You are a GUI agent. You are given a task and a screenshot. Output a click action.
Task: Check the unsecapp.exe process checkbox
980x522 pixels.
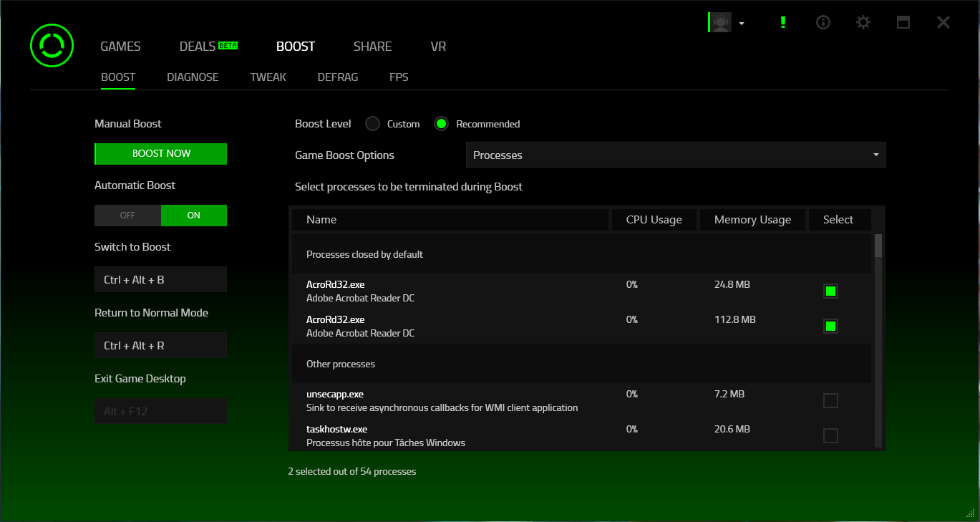(x=830, y=400)
